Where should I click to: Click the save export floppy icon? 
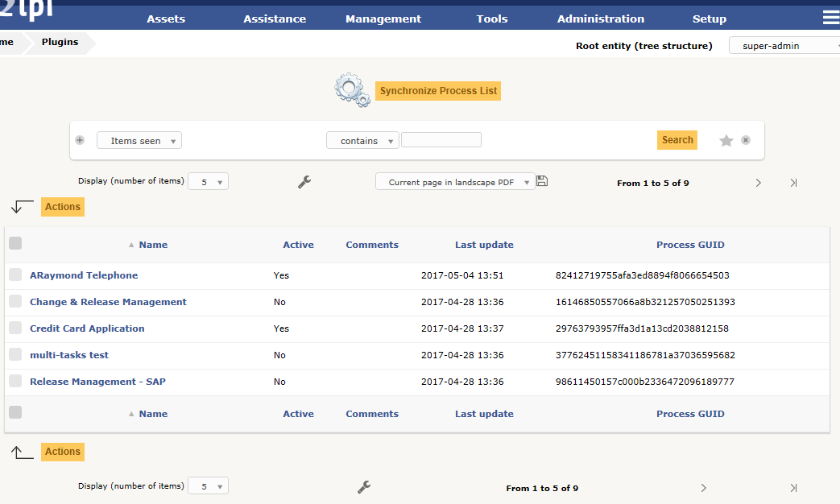point(542,181)
